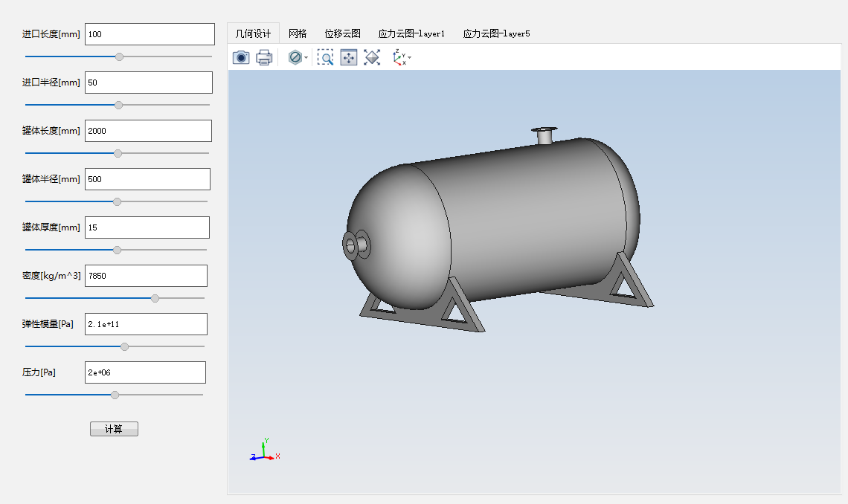Click the top inlet nozzle on the tank
848x504 pixels.
point(545,135)
